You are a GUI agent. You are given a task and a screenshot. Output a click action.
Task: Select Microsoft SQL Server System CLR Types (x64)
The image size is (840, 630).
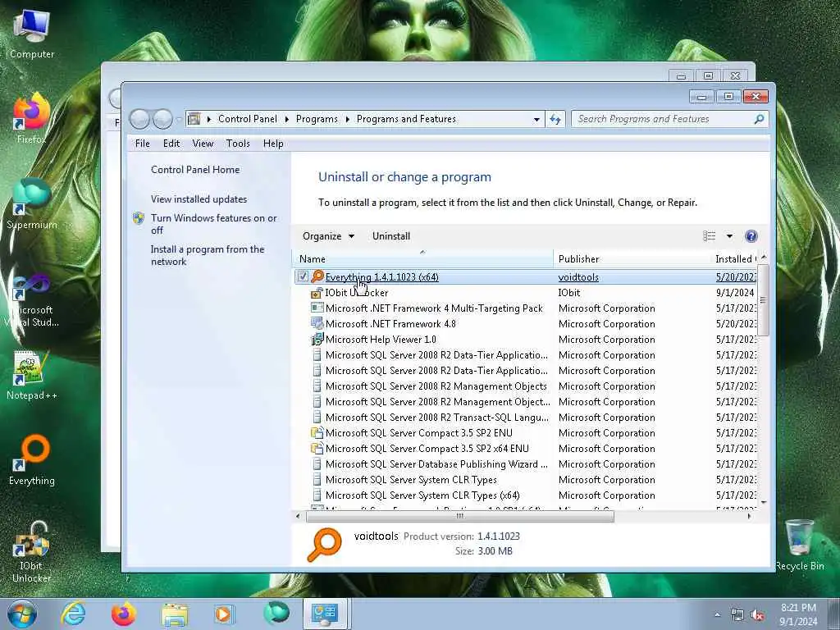(525, 495)
